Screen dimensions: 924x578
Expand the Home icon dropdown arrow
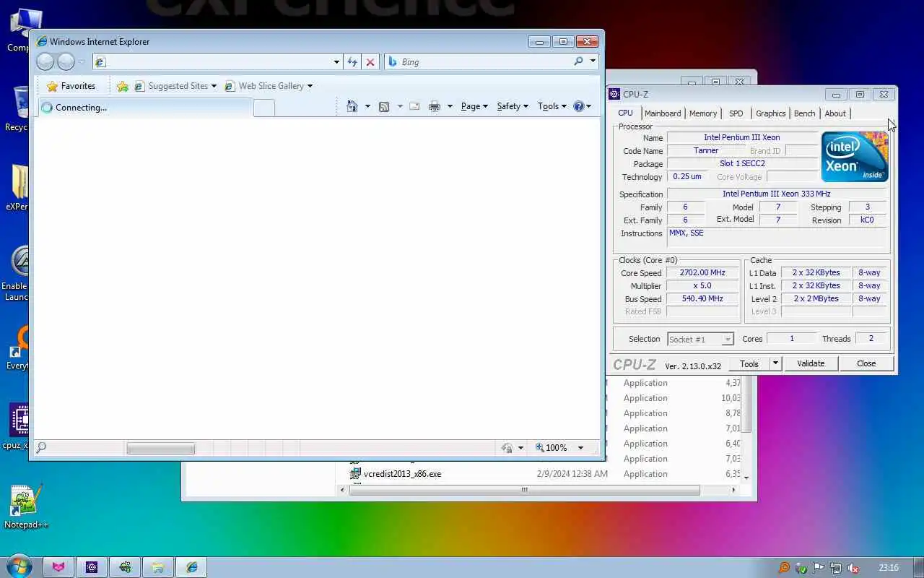[367, 106]
